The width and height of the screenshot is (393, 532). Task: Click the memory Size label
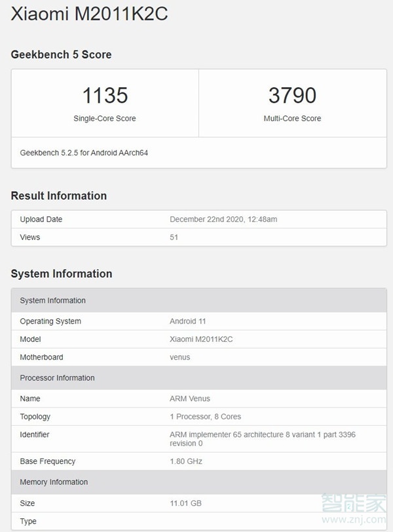(x=27, y=503)
